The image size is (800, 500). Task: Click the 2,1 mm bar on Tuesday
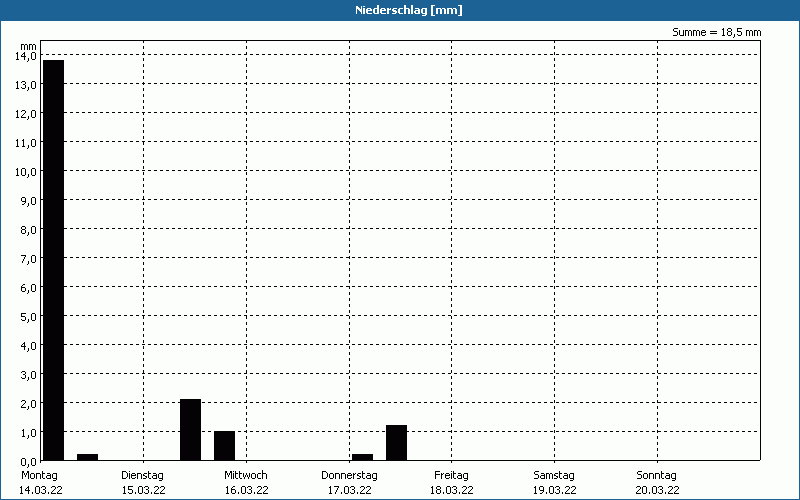tap(190, 430)
